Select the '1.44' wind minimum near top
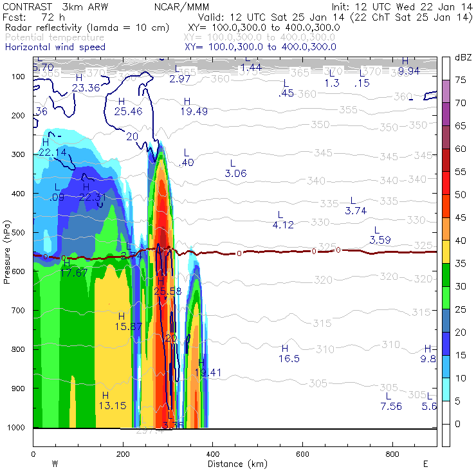This screenshot has width=476, height=476. (x=251, y=67)
